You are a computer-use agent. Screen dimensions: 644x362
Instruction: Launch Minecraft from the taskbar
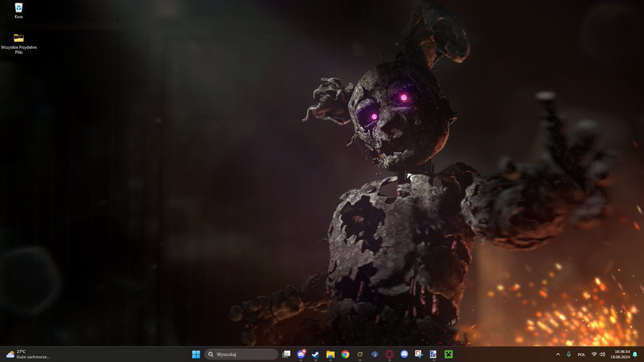(x=448, y=354)
